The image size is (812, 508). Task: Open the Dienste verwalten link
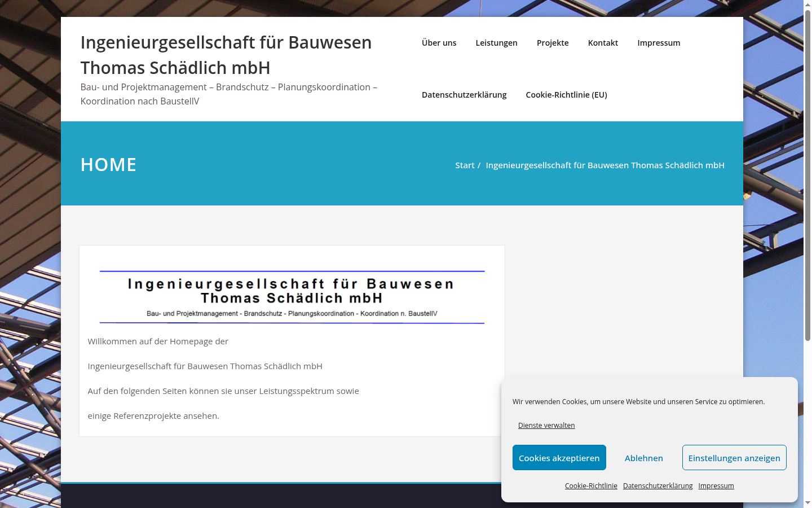pos(546,426)
